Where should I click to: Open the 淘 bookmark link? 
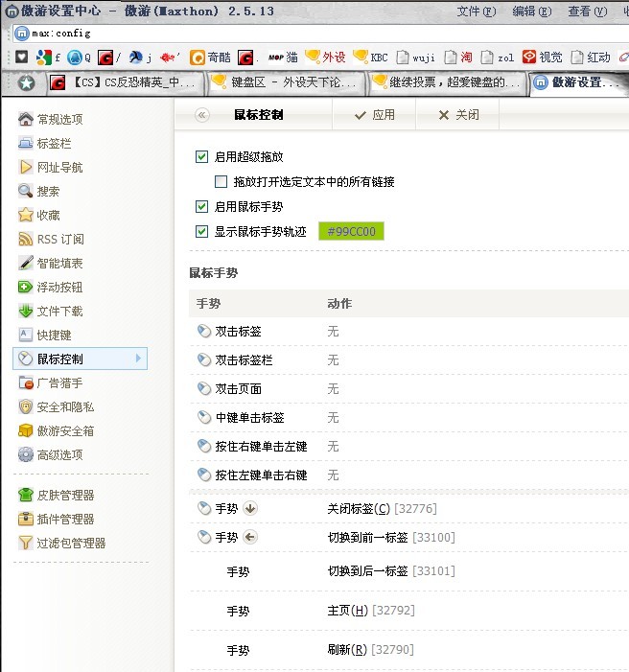click(x=458, y=57)
